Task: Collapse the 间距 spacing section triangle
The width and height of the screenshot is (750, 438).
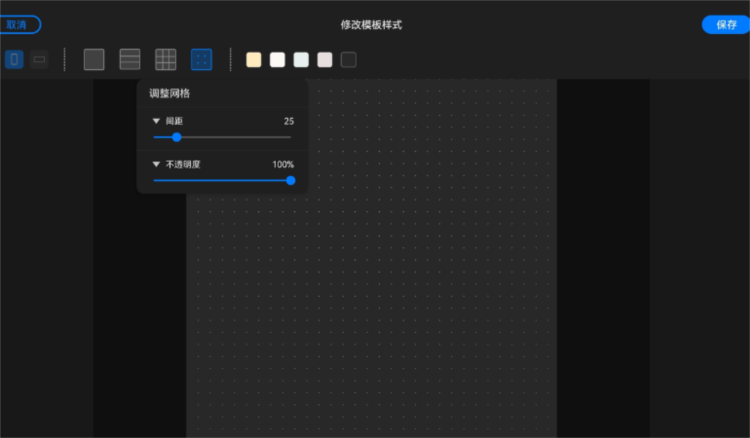Action: (x=156, y=121)
